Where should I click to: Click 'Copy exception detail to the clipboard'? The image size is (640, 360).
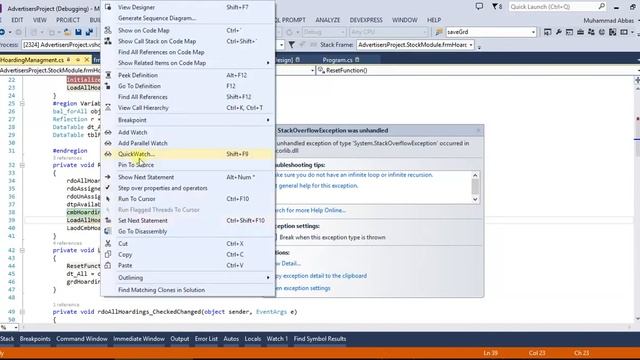point(321,276)
